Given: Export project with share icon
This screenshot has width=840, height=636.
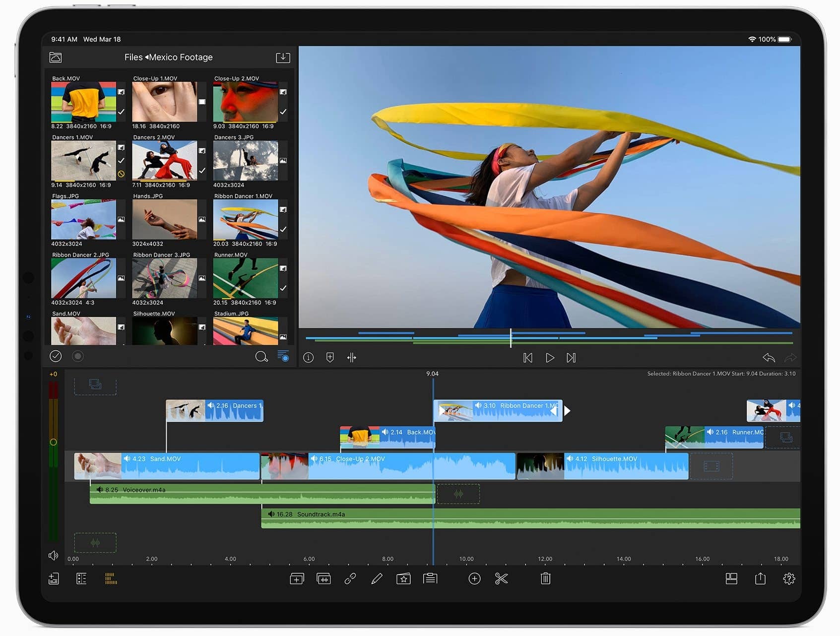Looking at the screenshot, I should point(760,578).
